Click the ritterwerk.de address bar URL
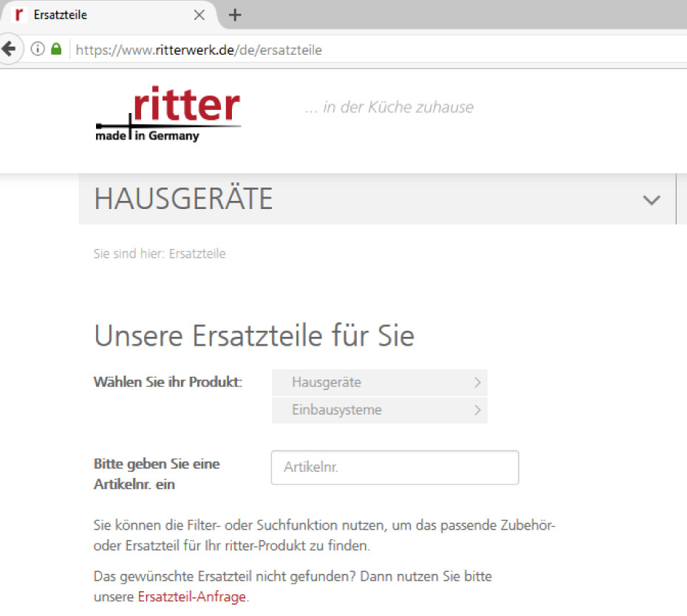Screen dimensions: 687x616 (199, 50)
